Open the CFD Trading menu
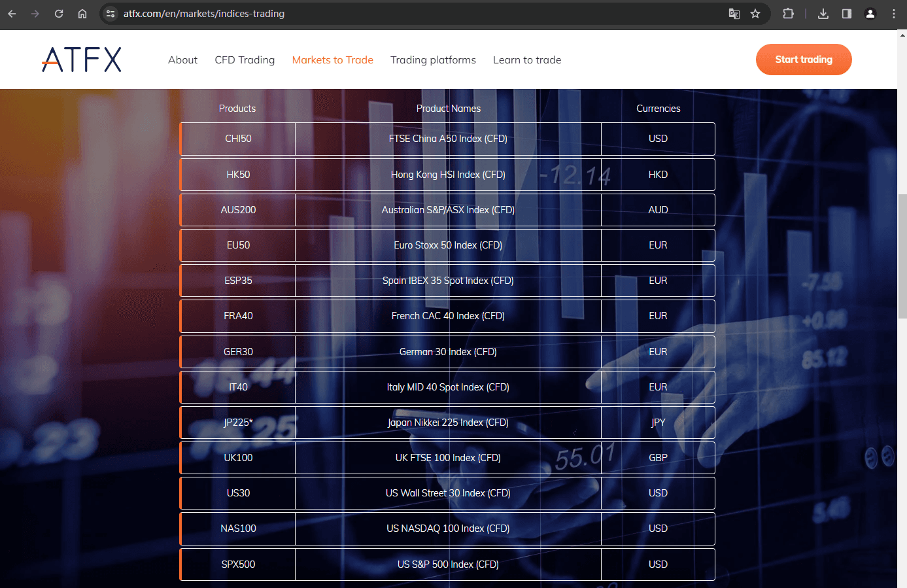The image size is (907, 588). point(245,60)
